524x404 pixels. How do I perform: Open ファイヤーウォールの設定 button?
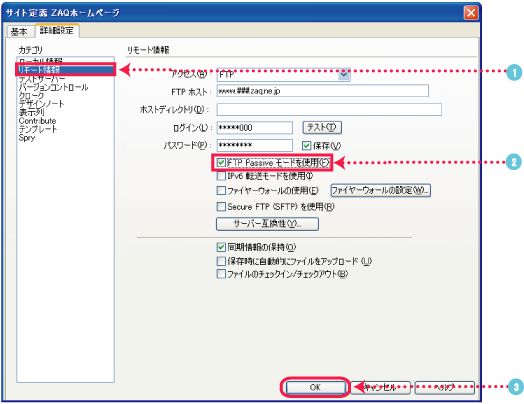380,190
